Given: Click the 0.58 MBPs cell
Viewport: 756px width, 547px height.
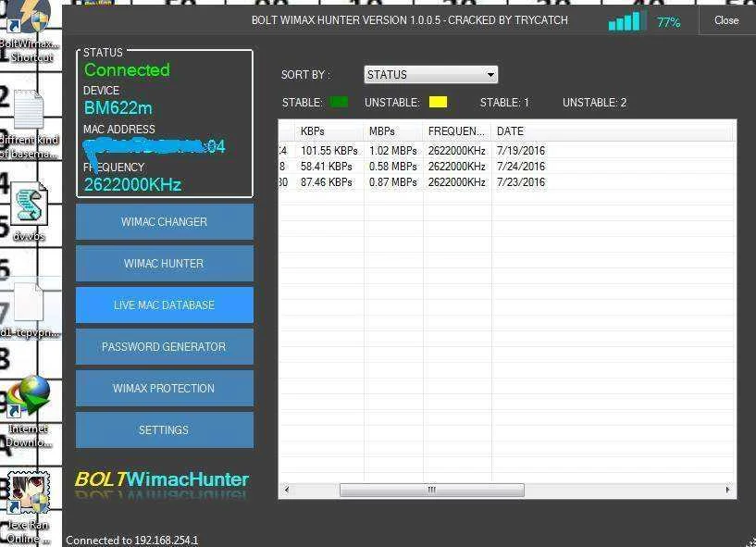Looking at the screenshot, I should pos(393,167).
